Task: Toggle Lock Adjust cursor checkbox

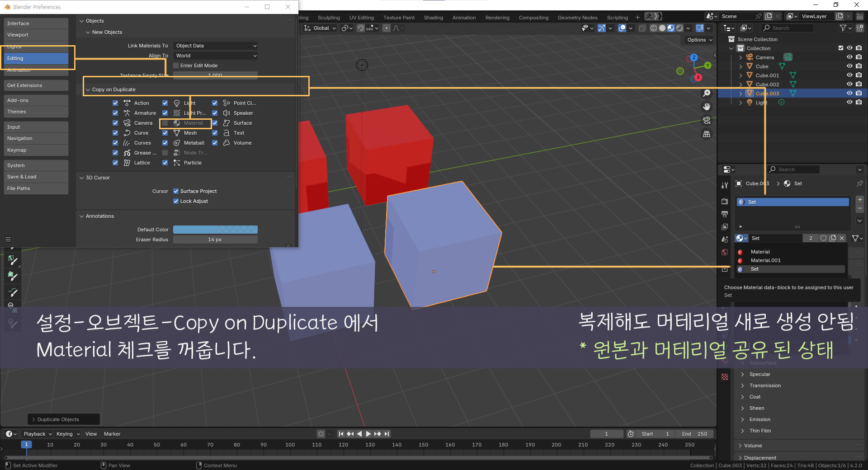Action: [176, 201]
